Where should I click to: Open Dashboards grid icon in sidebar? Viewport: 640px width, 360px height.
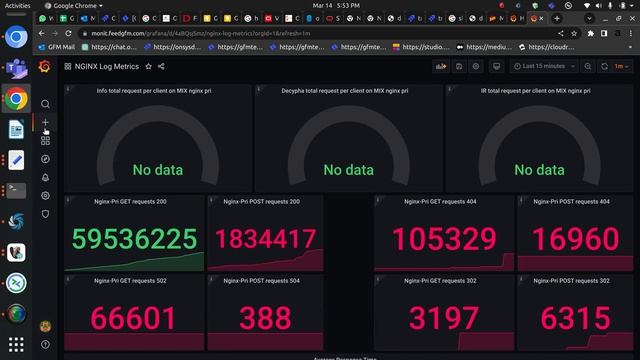tap(45, 140)
